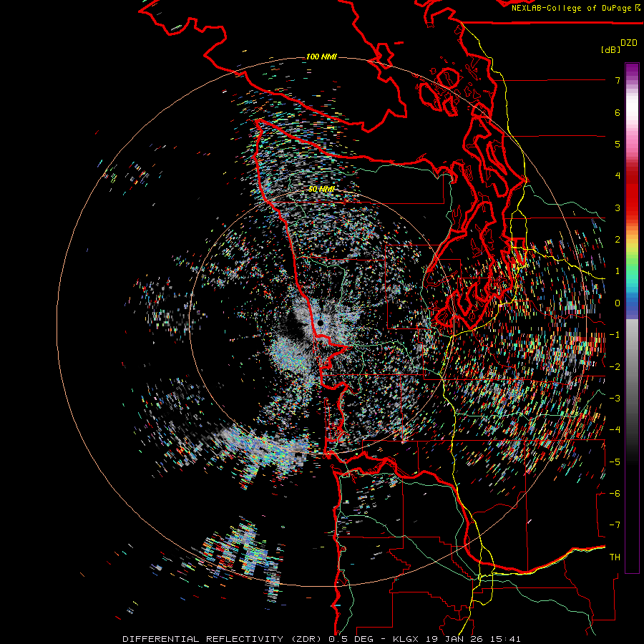Click the -2 value on color scale
The image size is (644, 644).
coord(615,367)
